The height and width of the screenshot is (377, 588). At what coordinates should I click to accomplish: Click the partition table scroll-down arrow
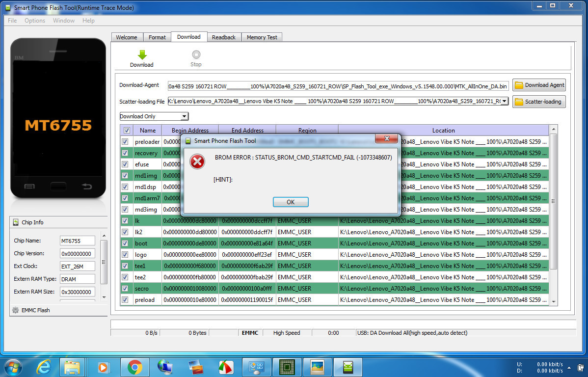(x=554, y=301)
